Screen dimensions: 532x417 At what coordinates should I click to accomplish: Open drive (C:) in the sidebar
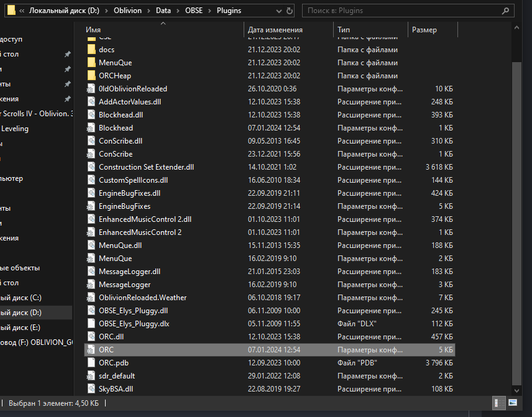tap(22, 298)
